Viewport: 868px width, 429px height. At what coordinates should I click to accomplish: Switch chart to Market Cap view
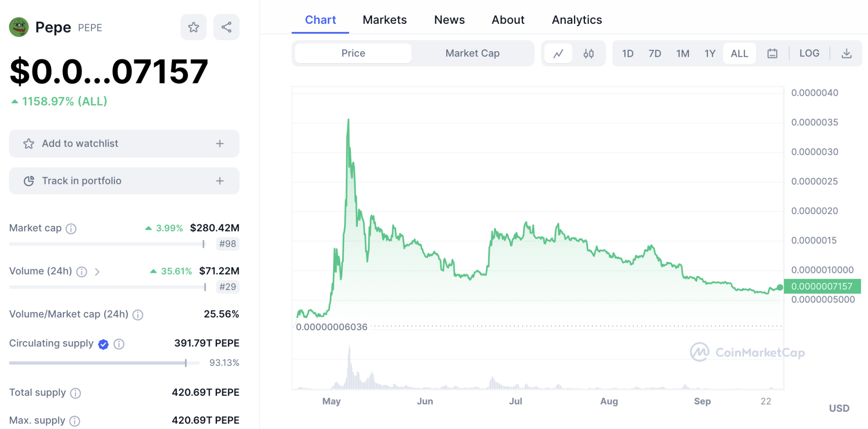[472, 53]
